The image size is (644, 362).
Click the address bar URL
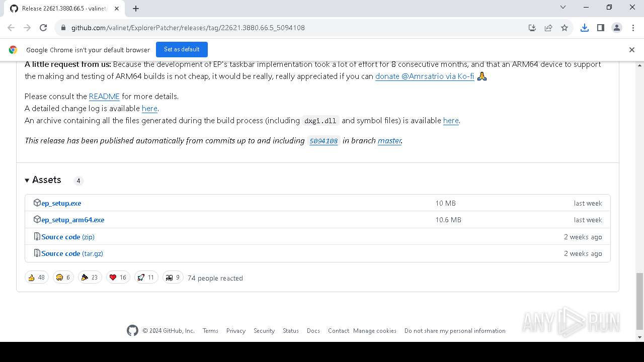pos(188,28)
